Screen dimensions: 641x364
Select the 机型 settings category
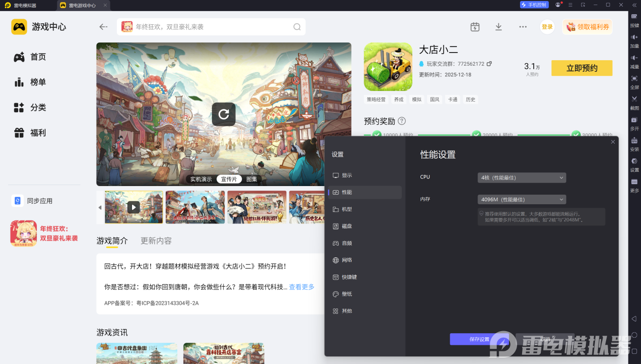point(365,209)
